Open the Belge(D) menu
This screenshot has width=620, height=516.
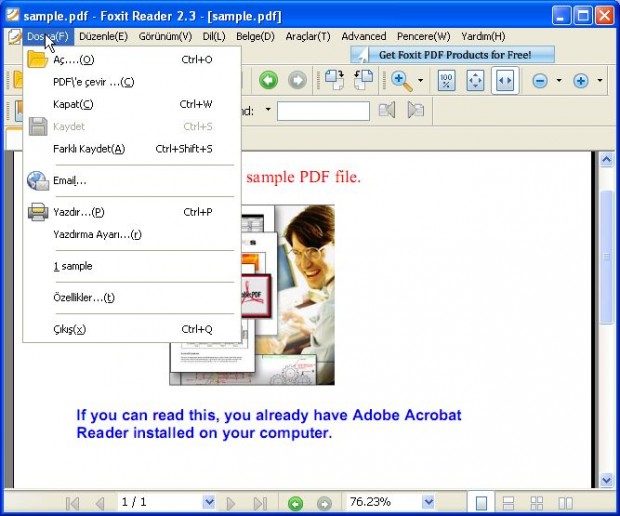255,36
